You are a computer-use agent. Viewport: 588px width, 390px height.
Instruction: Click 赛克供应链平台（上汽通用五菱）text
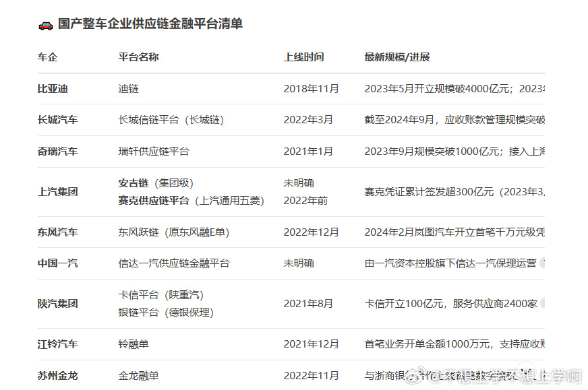click(x=192, y=201)
